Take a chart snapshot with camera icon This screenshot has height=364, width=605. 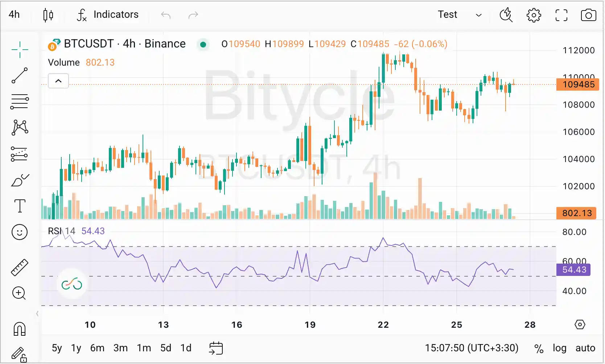(x=588, y=15)
